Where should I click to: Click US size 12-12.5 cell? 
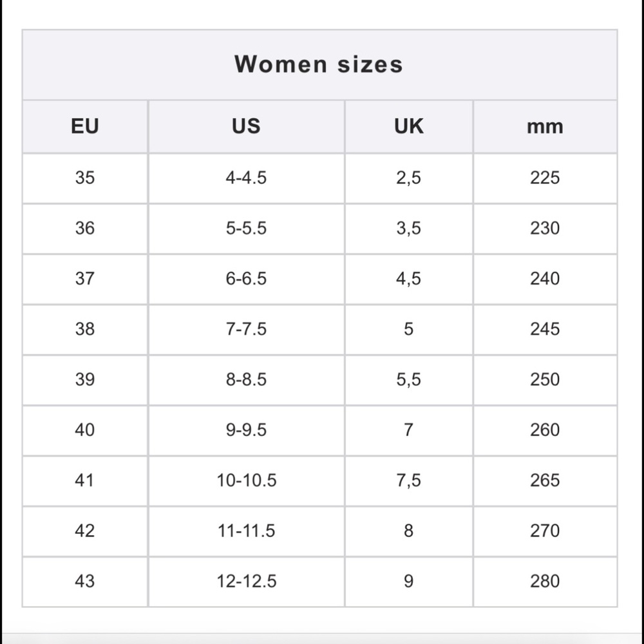[247, 582]
